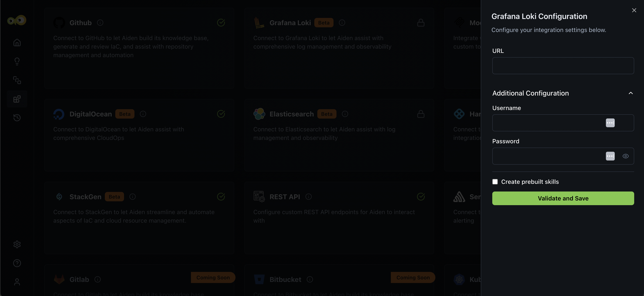Close the Grafana Loki Configuration panel

pyautogui.click(x=634, y=10)
